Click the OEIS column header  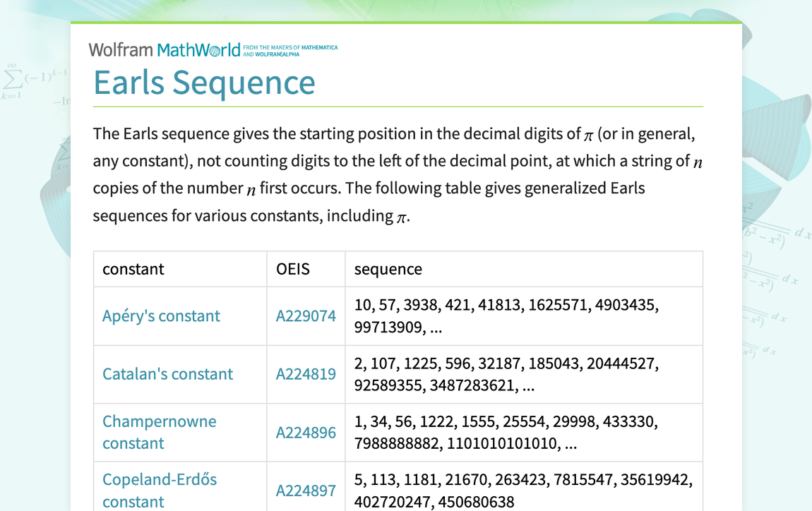292,269
